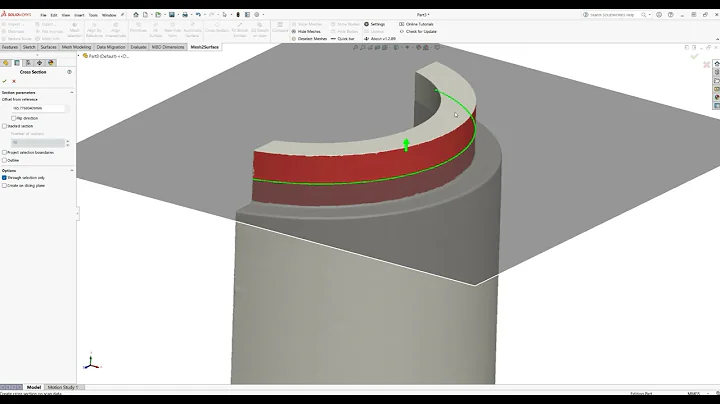Open the Undo dropdown arrow

point(205,15)
